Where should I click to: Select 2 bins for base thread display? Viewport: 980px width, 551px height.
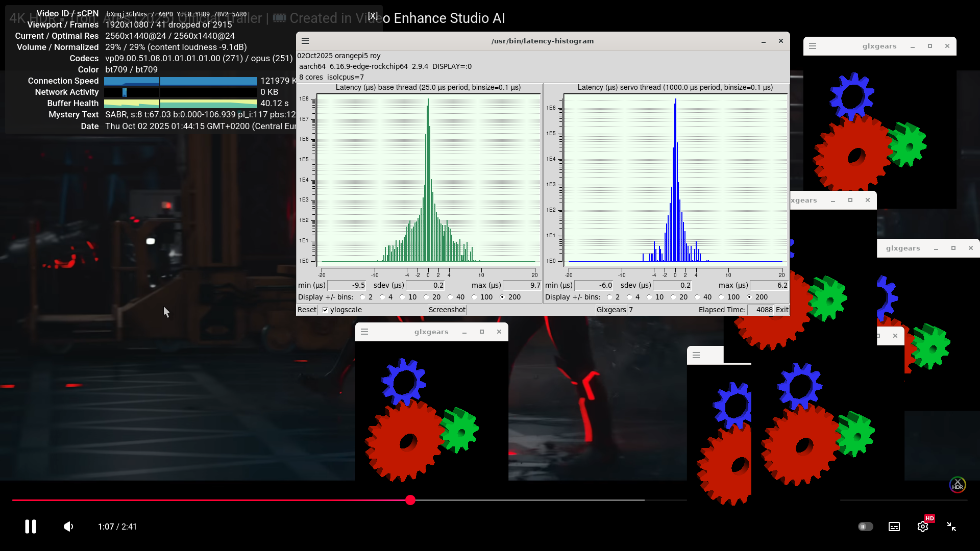pyautogui.click(x=362, y=297)
